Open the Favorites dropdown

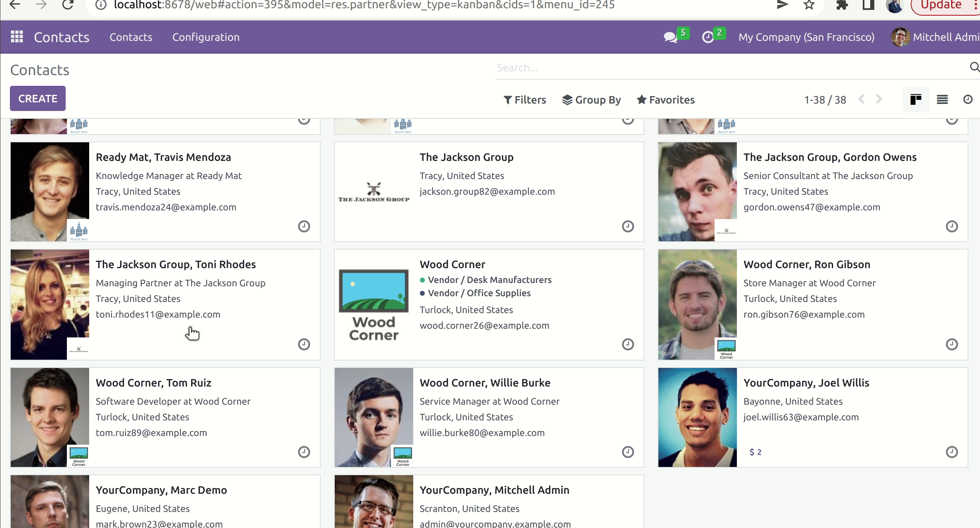coord(665,100)
